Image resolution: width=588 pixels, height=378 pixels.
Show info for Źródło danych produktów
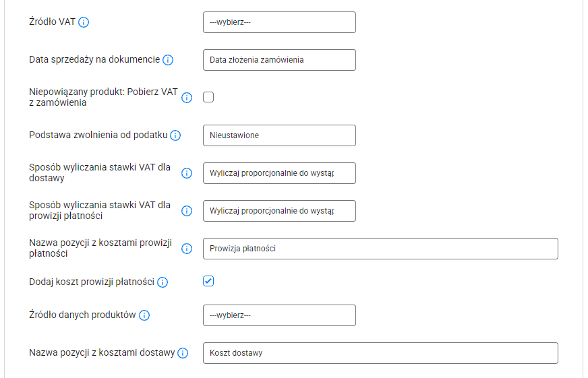pos(144,315)
